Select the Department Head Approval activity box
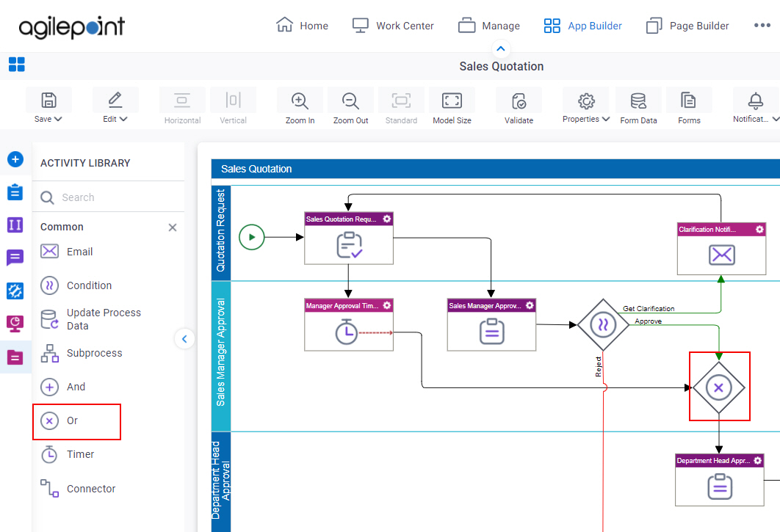780x532 pixels. (x=719, y=480)
